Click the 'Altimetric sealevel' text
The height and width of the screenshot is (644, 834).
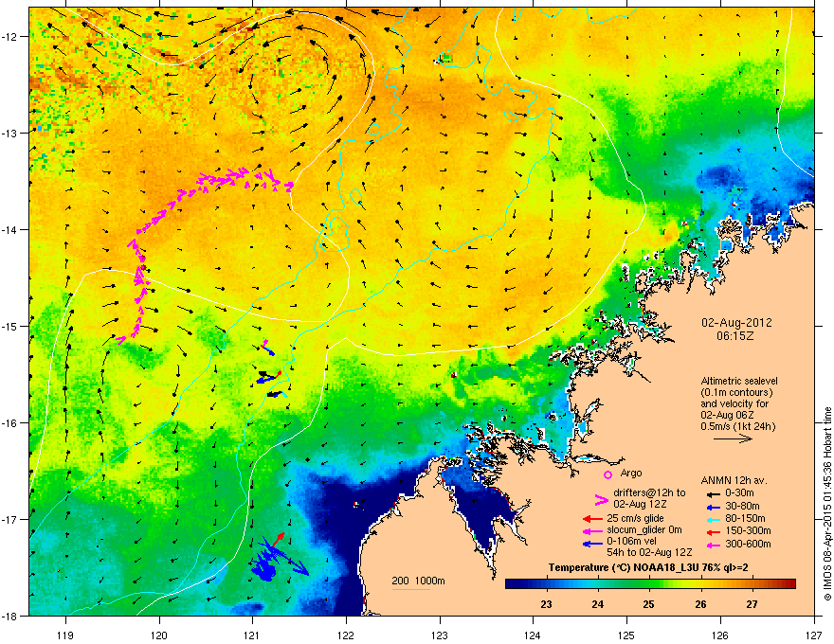click(x=739, y=381)
